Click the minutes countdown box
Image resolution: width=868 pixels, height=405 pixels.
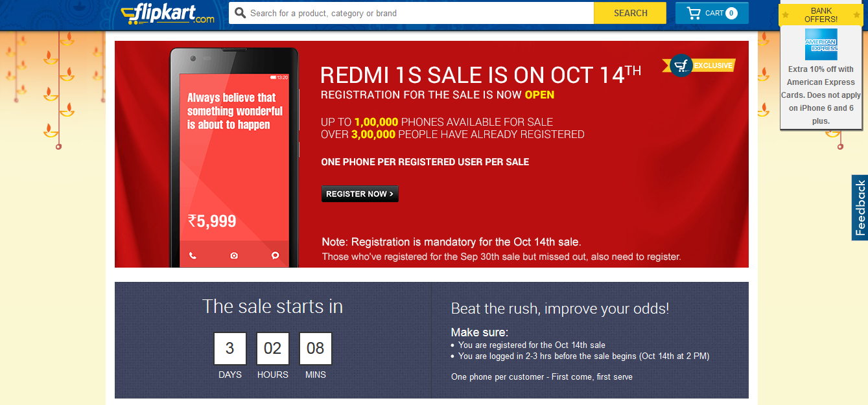point(315,349)
